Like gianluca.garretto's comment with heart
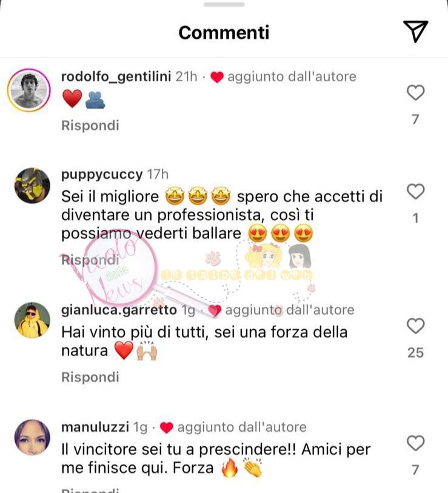The width and height of the screenshot is (448, 493). 416,326
